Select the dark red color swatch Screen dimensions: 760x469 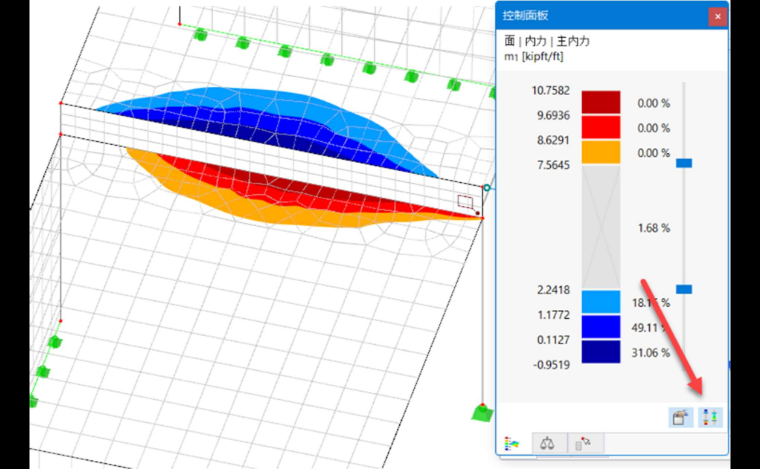click(x=601, y=102)
